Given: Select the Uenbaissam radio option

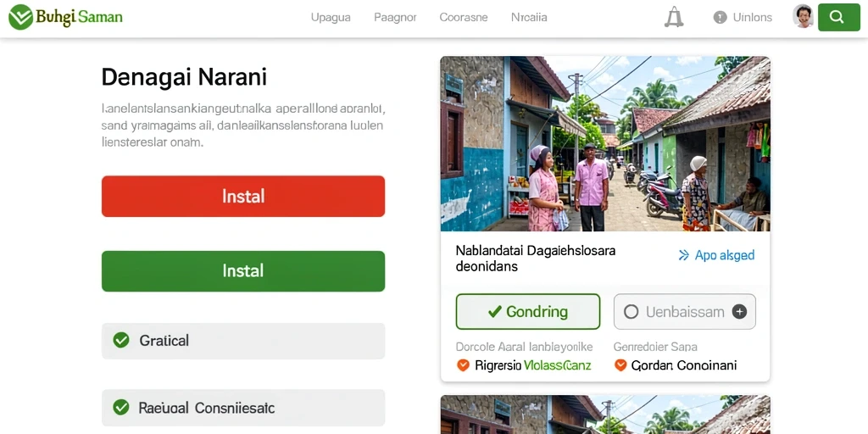Looking at the screenshot, I should point(631,312).
